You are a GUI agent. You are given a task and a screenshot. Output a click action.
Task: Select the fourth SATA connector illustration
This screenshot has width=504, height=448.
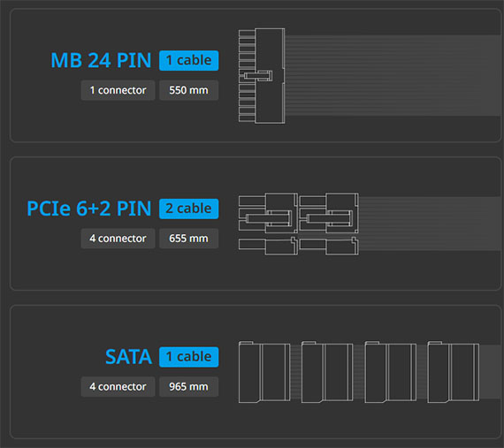pyautogui.click(x=454, y=372)
